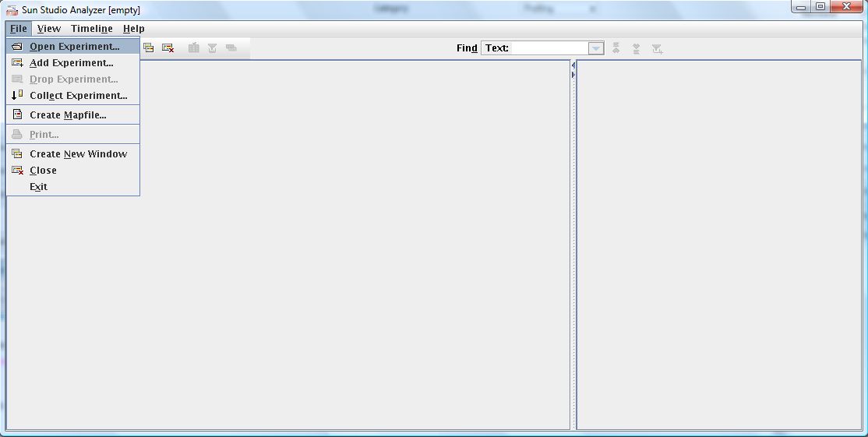Maximize the Sun Studio Analyzer window
This screenshot has height=437, width=868.
tap(820, 7)
